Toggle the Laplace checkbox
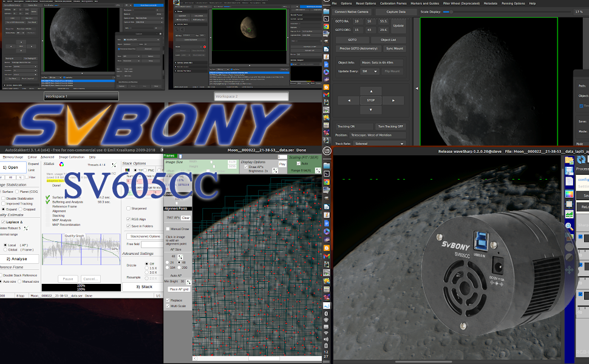The width and height of the screenshot is (589, 364). click(3, 222)
